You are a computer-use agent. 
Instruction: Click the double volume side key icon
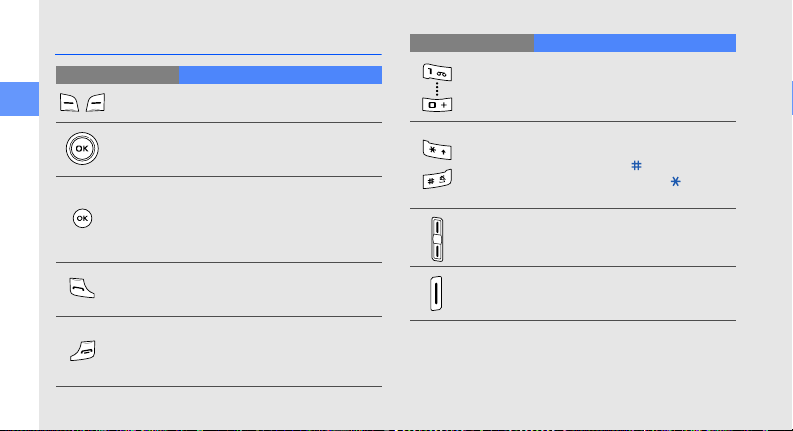[x=437, y=239]
